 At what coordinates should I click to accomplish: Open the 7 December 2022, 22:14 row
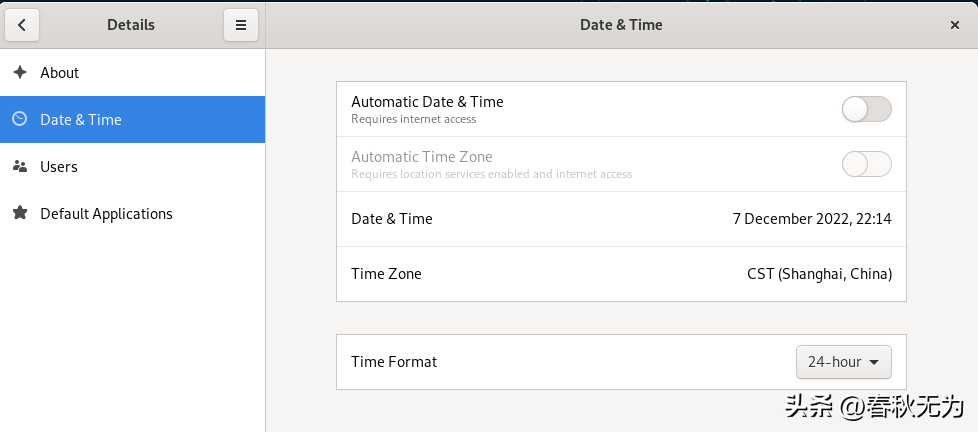pos(811,219)
